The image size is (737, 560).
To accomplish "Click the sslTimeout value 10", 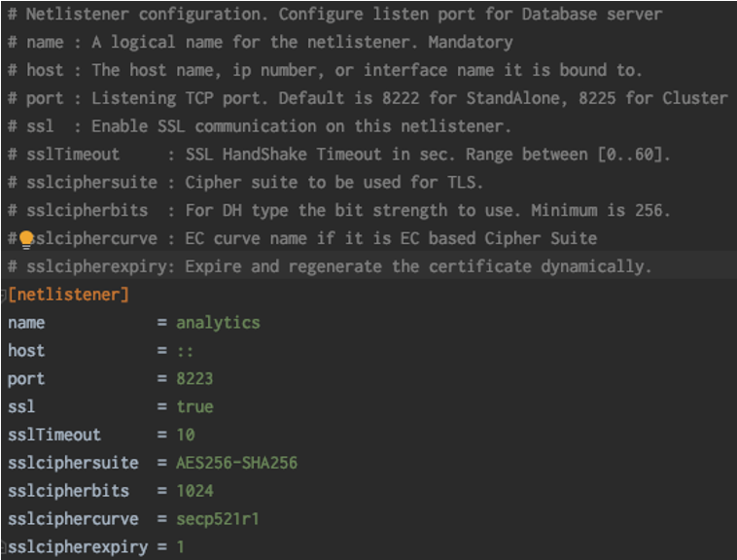I will pyautogui.click(x=185, y=435).
